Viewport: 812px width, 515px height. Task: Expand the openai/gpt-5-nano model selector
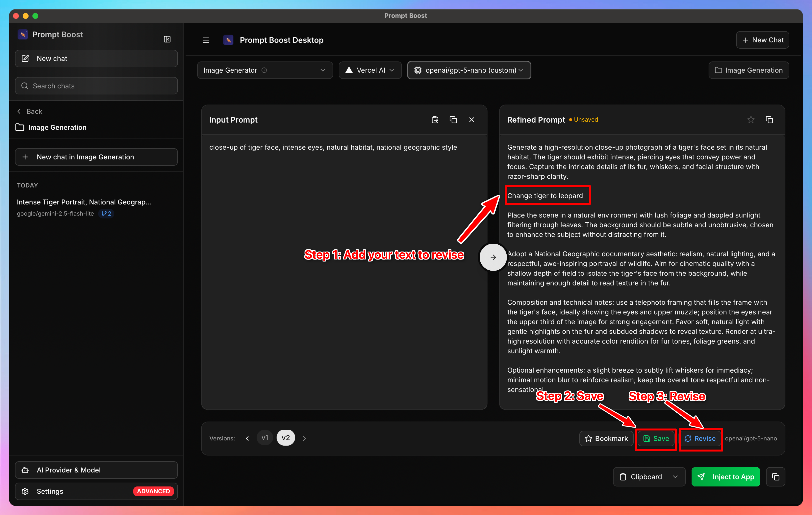[x=469, y=70]
